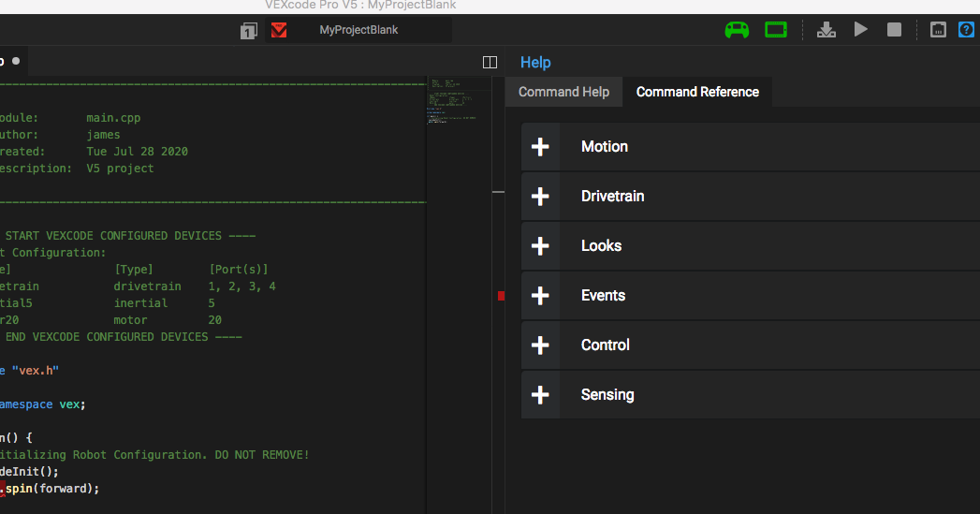The width and height of the screenshot is (980, 514).
Task: Click the "motor" type entry in the comment
Action: pyautogui.click(x=130, y=320)
